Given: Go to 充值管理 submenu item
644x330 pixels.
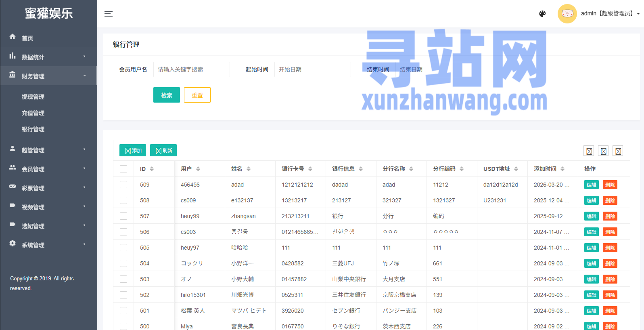Looking at the screenshot, I should [33, 113].
